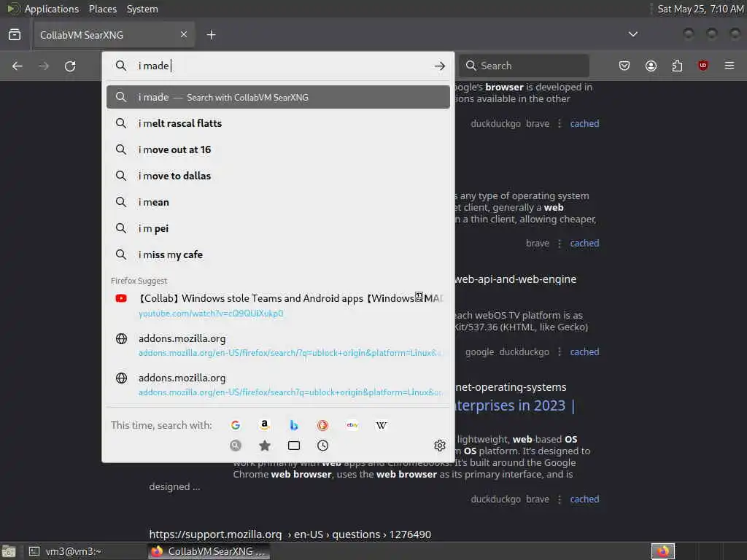Choose suggestion 'i miss my cafe'
The width and height of the screenshot is (747, 560).
(x=278, y=254)
